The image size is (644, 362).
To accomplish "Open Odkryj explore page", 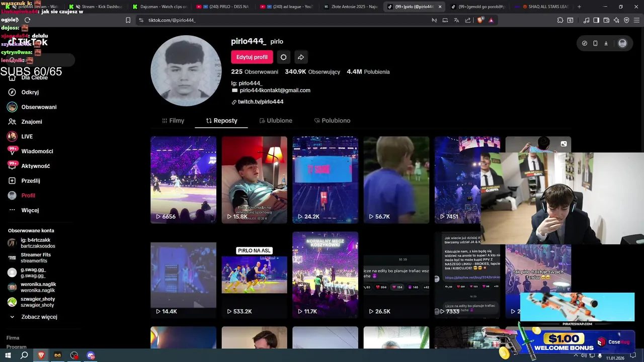I will click(30, 93).
